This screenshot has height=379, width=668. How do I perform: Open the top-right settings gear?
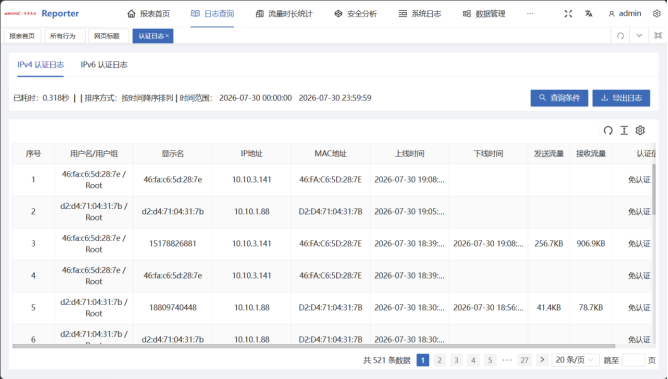pyautogui.click(x=656, y=14)
